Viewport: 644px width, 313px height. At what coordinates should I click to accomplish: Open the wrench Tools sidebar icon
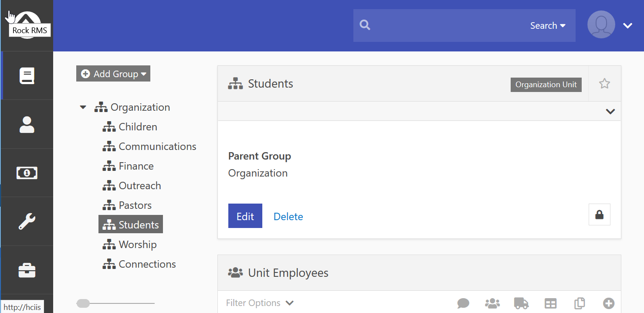(27, 221)
